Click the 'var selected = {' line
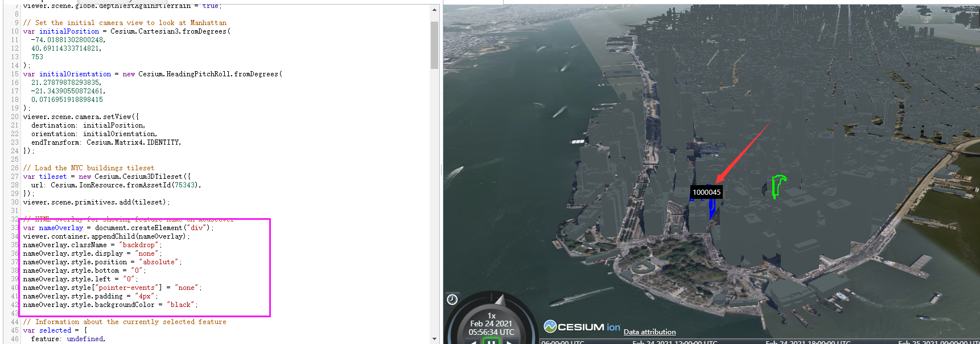Screen dimensions: 980x344 [55, 330]
